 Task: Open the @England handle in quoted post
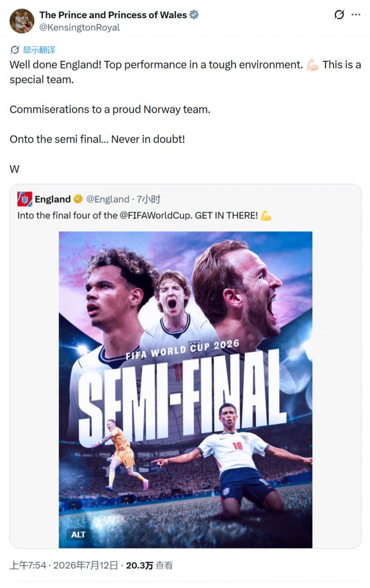click(x=108, y=199)
